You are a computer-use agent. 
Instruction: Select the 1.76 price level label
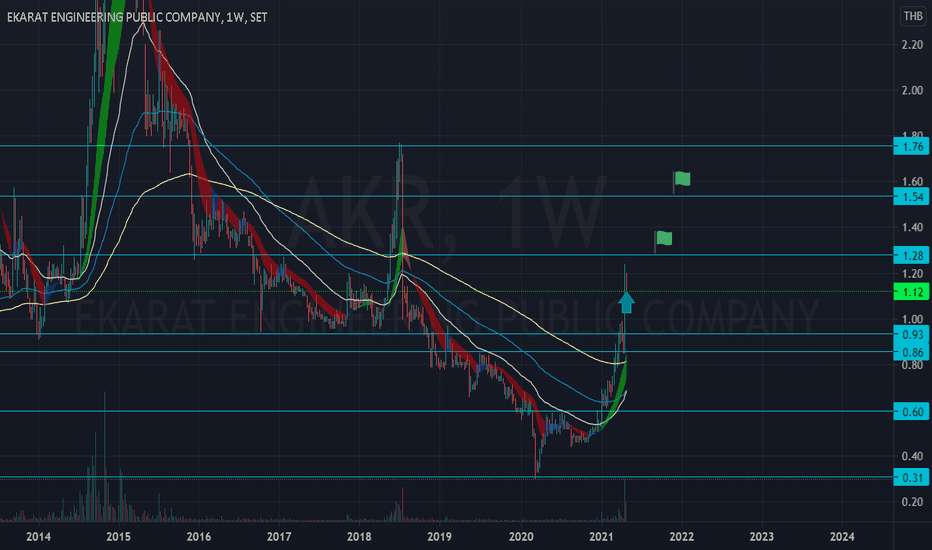[911, 146]
